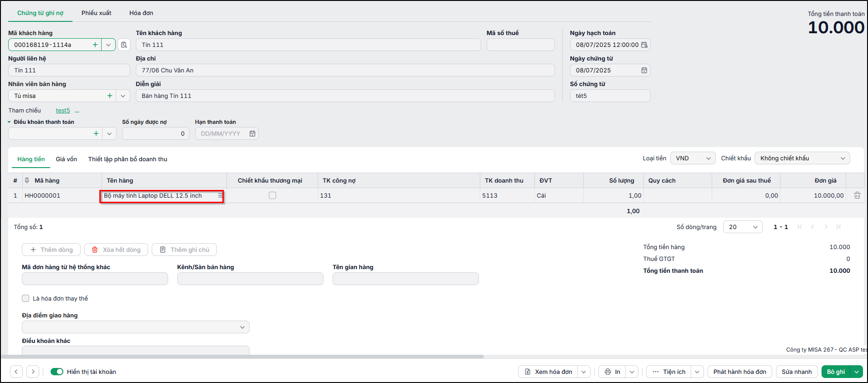
Task: Click the Mã số thuế field
Action: [x=521, y=45]
